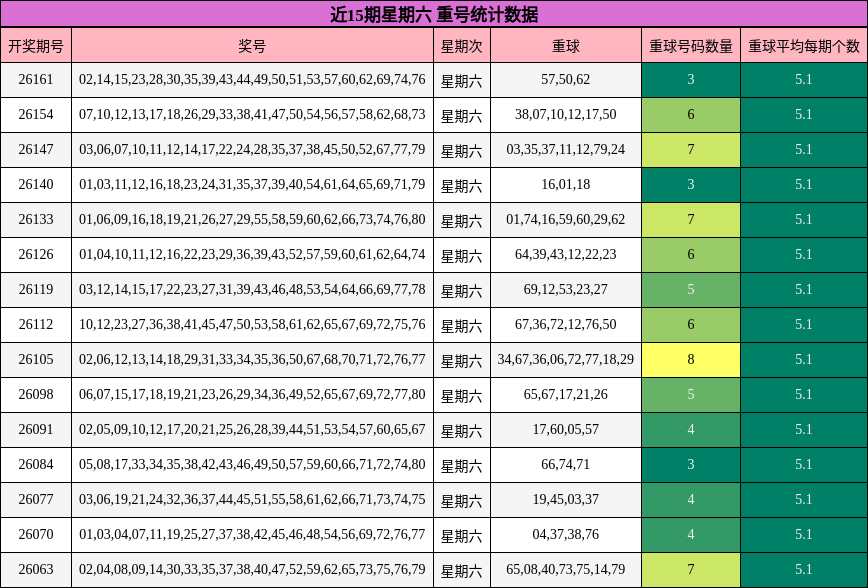Click repeat balls cell 65,67,17,21,26
This screenshot has width=868, height=588.
coord(566,395)
